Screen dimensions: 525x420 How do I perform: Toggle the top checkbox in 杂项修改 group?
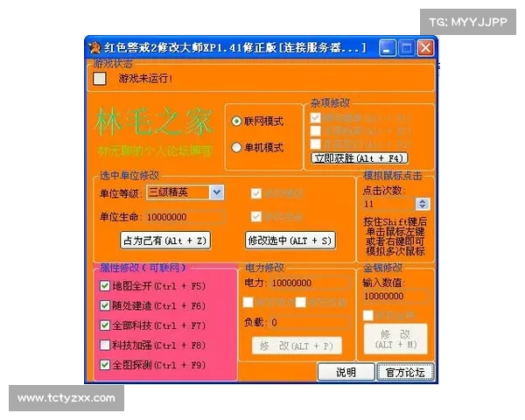pyautogui.click(x=315, y=118)
